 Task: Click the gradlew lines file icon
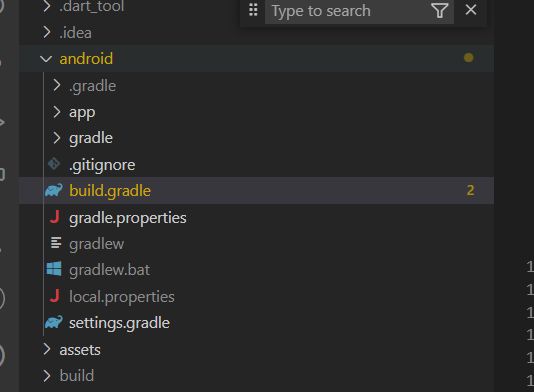pyautogui.click(x=56, y=243)
